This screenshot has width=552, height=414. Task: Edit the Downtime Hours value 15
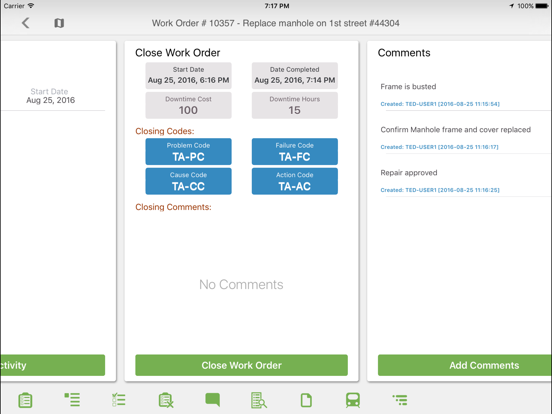tap(295, 105)
